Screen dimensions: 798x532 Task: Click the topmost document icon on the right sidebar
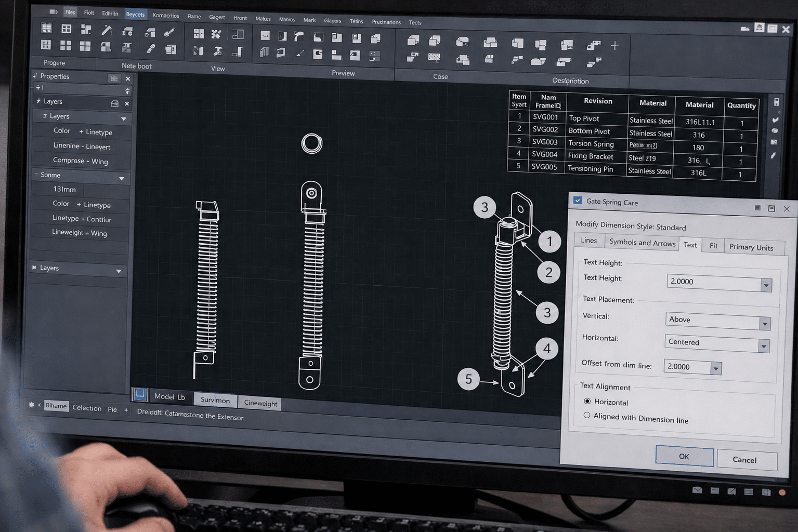click(x=776, y=102)
